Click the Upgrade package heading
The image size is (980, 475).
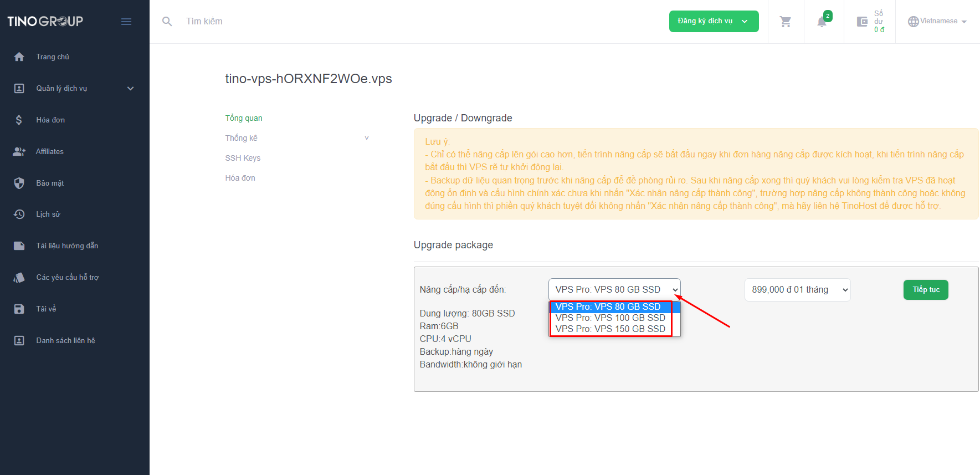[453, 245]
